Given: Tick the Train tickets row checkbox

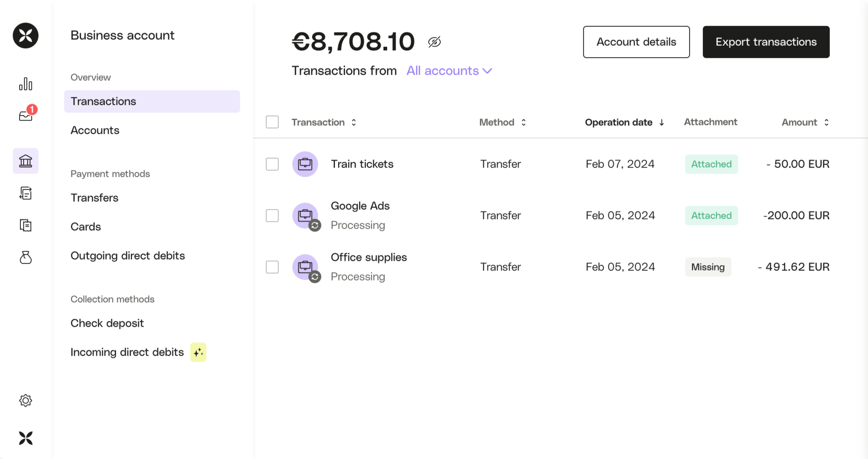Looking at the screenshot, I should (x=272, y=164).
